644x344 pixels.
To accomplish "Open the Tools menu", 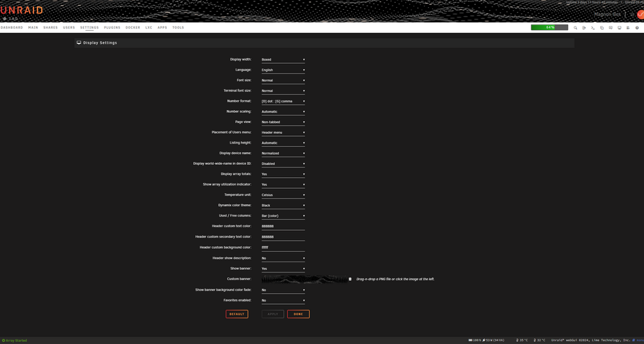I will (x=178, y=28).
